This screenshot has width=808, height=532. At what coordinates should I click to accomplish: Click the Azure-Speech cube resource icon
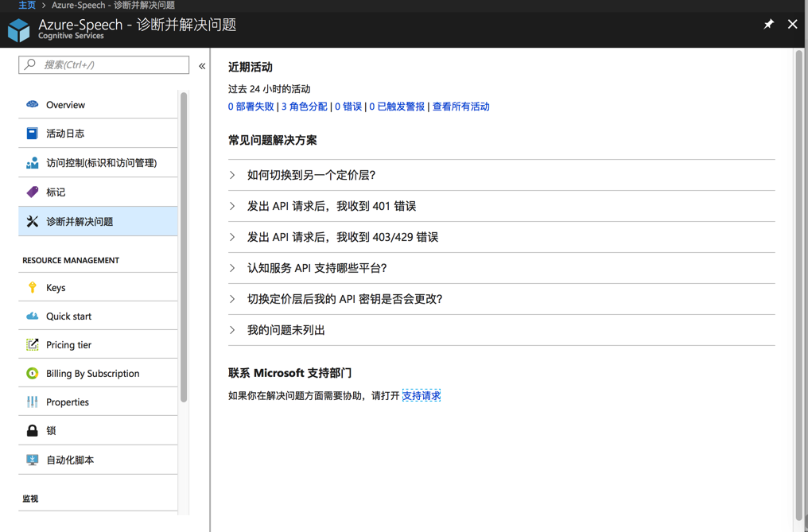(19, 30)
